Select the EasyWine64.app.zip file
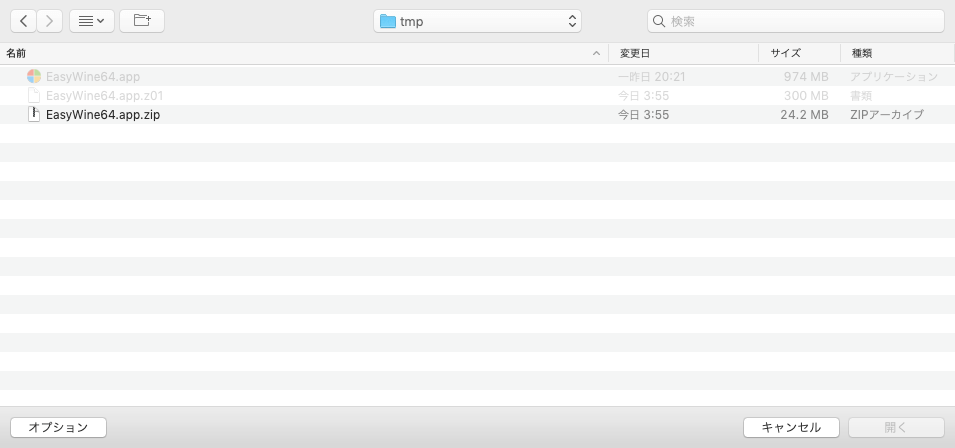This screenshot has width=955, height=448. (478, 114)
